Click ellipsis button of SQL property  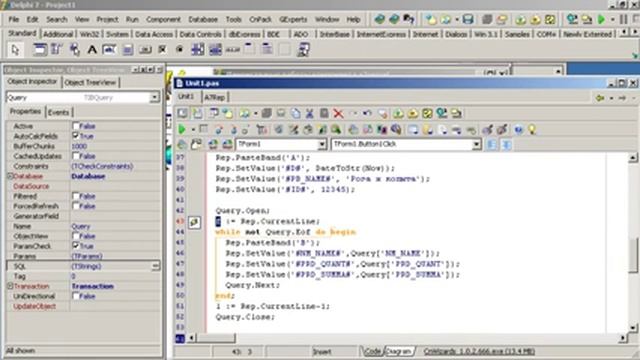point(156,266)
